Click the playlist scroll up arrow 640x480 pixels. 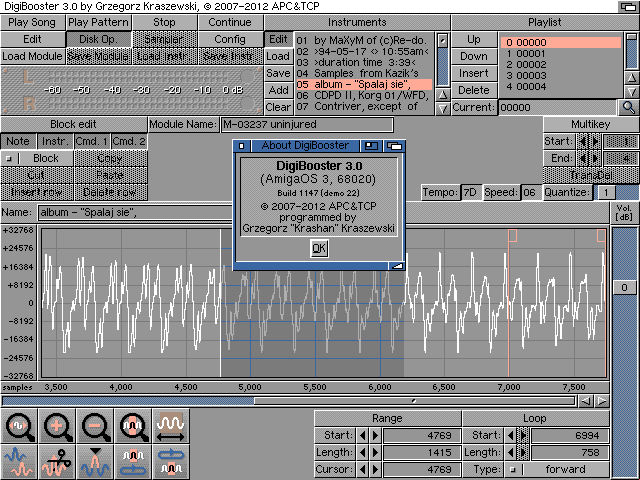point(632,78)
